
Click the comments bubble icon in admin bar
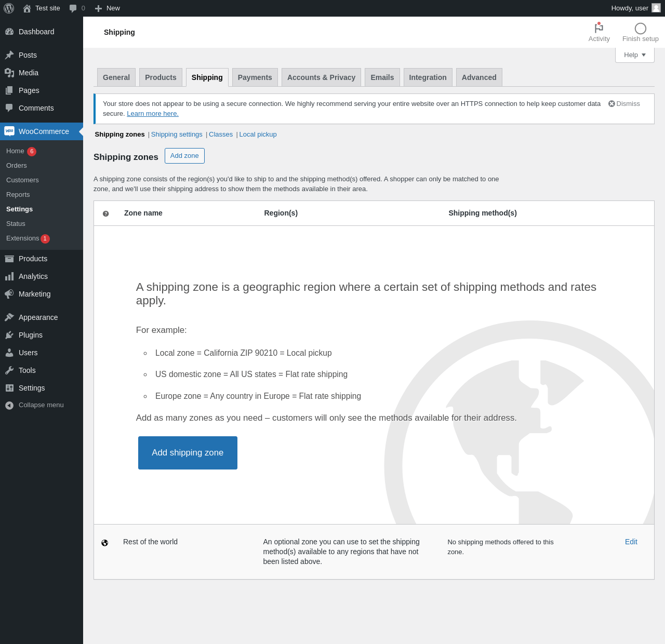pyautogui.click(x=73, y=8)
